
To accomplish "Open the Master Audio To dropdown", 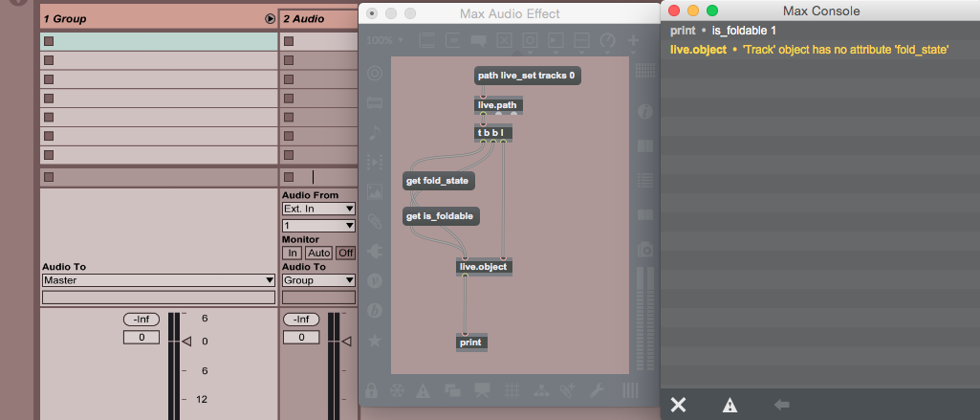I will click(159, 280).
